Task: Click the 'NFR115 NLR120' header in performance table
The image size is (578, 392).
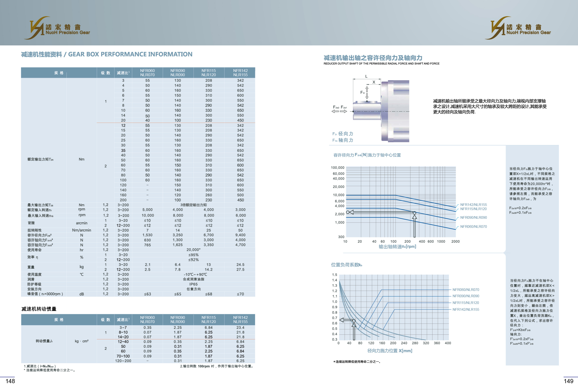Action: click(209, 73)
